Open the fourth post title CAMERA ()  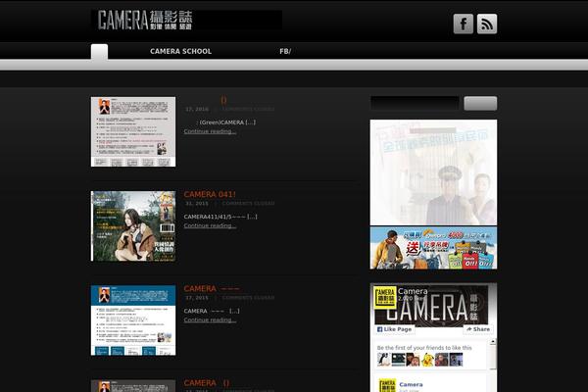point(206,383)
